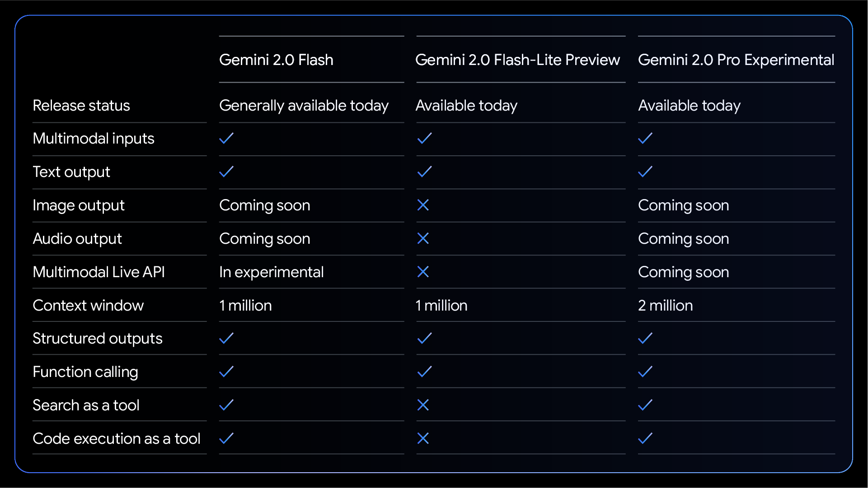The image size is (868, 488).
Task: Select the Gemini 2.0 Flash column header
Action: (276, 60)
